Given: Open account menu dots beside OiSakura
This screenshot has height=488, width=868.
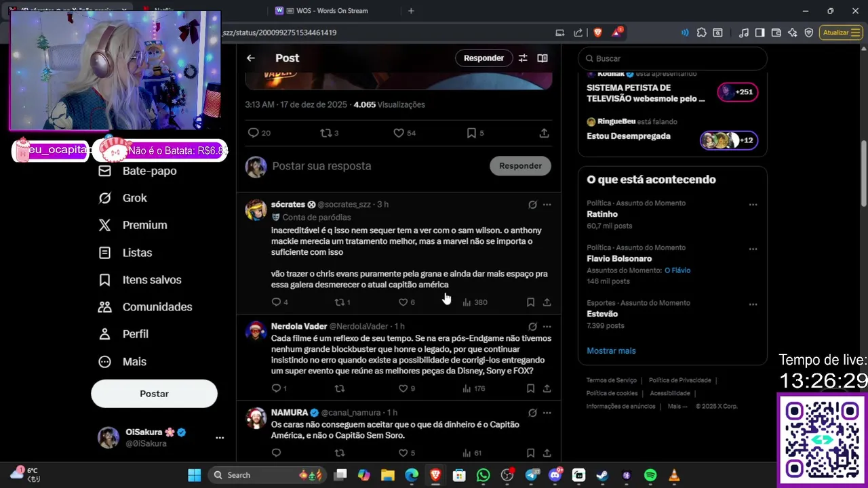Looking at the screenshot, I should [220, 438].
